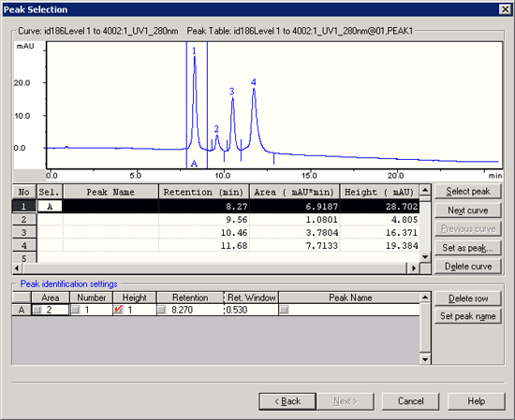Click the Delete row button

pyautogui.click(x=468, y=298)
